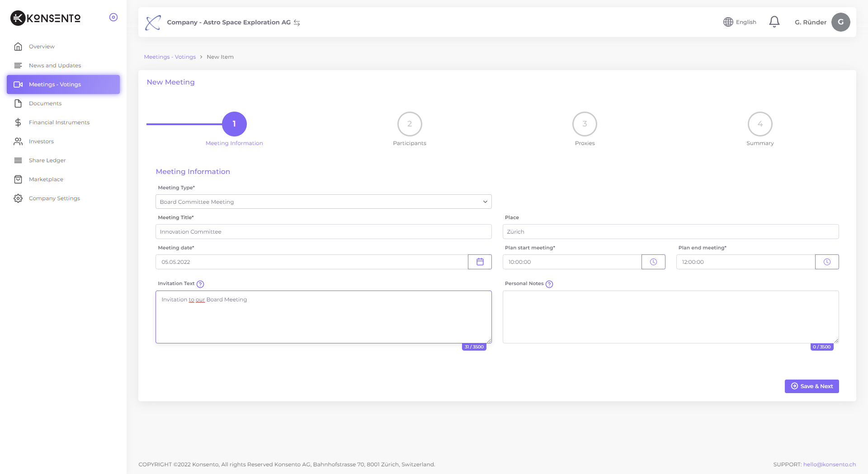
Task: Expand the Meeting Type dropdown
Action: tap(323, 202)
